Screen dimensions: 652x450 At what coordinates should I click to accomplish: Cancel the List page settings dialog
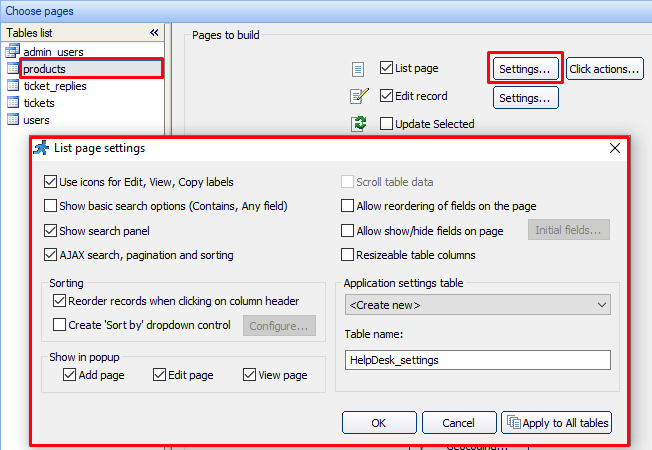coord(458,423)
